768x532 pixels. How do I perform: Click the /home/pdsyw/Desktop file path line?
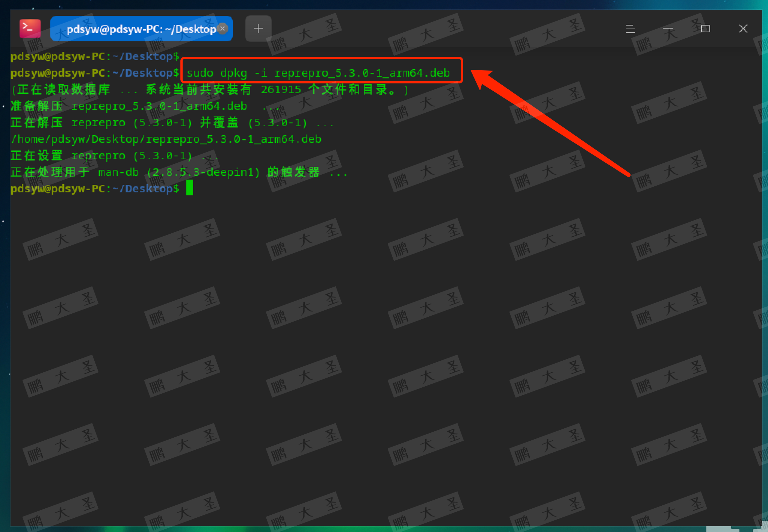tap(166, 139)
